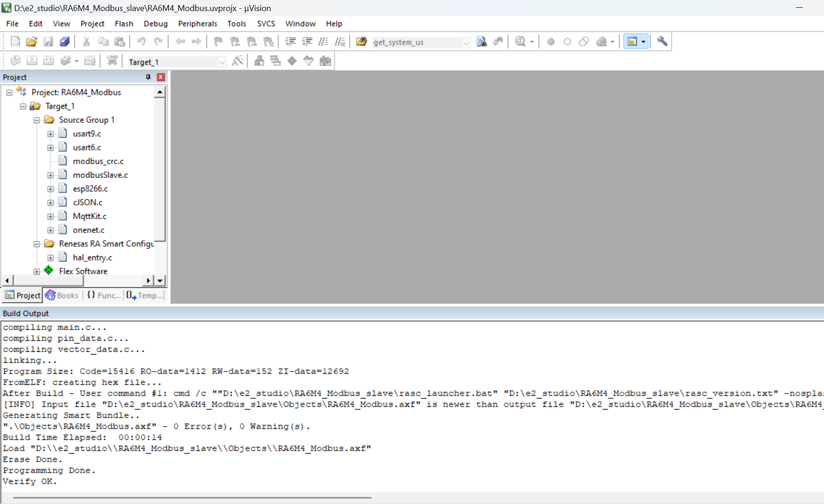Viewport: 824px width, 504px height.
Task: Click the Manage Run-Time Environment diamond icon
Action: tap(292, 61)
